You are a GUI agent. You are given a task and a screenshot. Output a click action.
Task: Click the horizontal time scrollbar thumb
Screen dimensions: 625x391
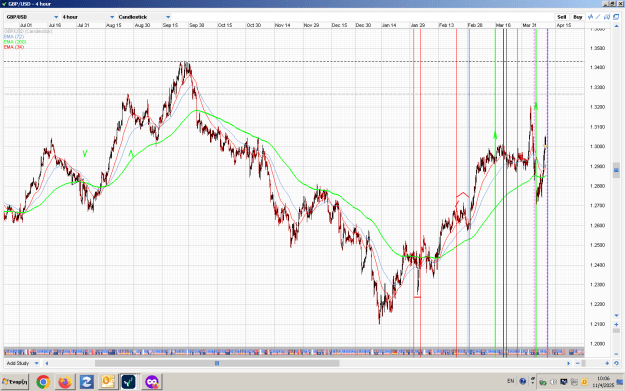[x=217, y=363]
